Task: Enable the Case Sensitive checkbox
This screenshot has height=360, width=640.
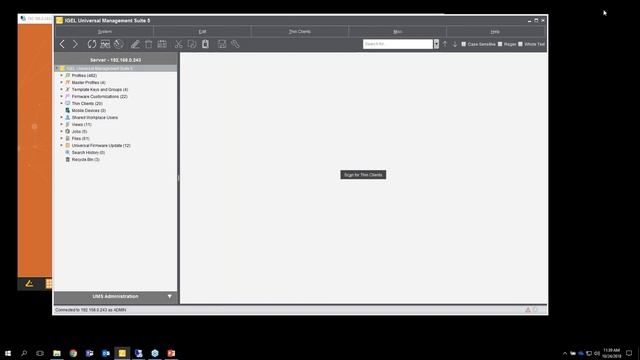Action: (x=464, y=44)
